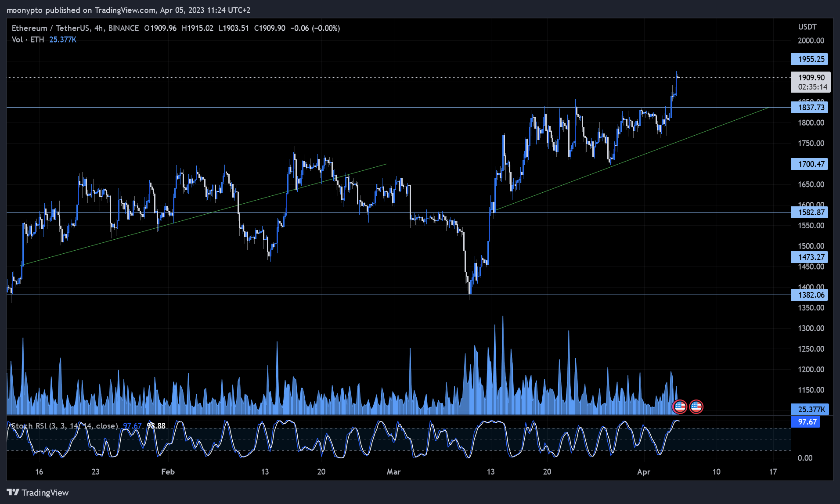
Task: Click the High value H1915.02 in legend
Action: pyautogui.click(x=198, y=28)
